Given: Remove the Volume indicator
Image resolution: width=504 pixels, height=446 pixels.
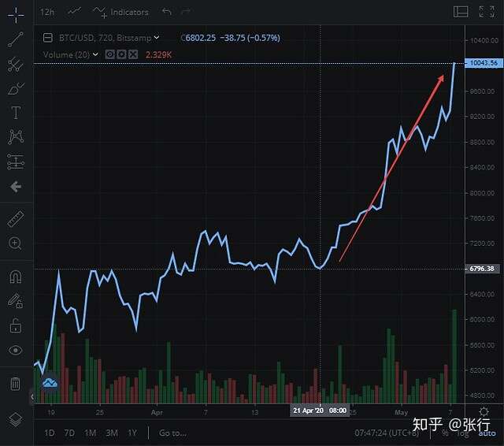Looking at the screenshot, I should [x=133, y=54].
